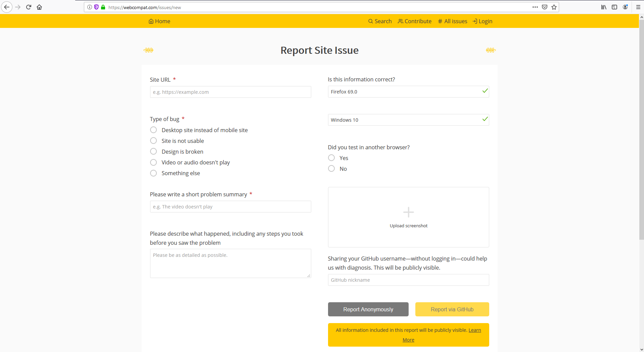Screen dimensions: 644x352
Task: Open the Firefox hamburger menu
Action: [638, 7]
